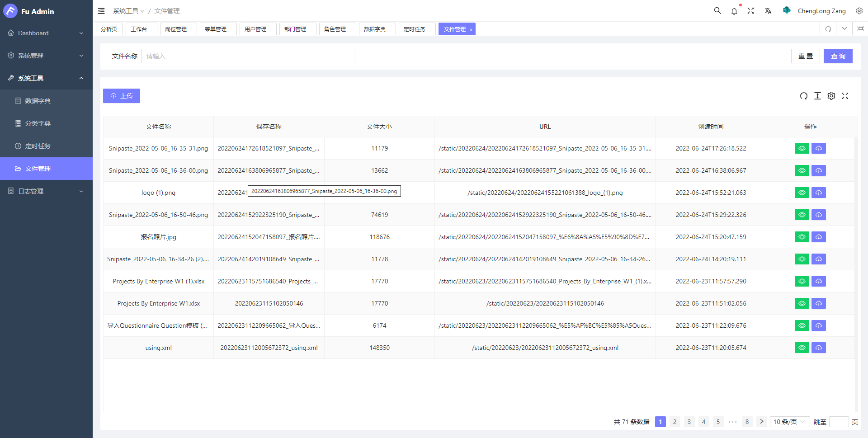This screenshot has height=438, width=868.
Task: Preview 导入Questionnaire file with eye button
Action: [802, 325]
